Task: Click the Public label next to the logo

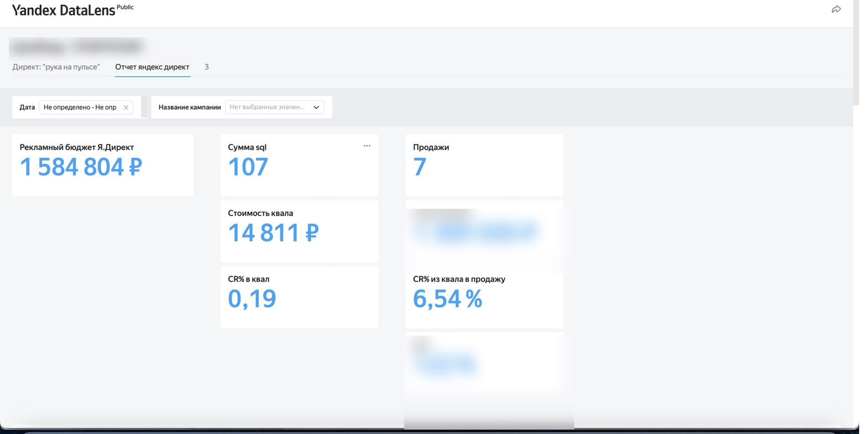Action: point(125,7)
